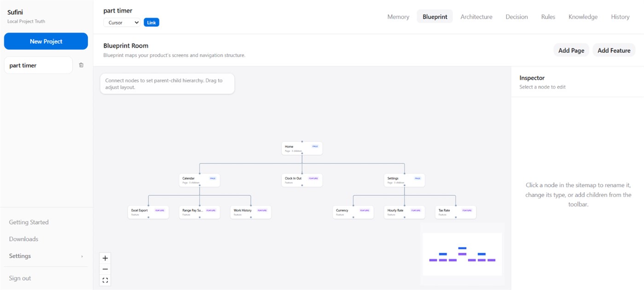Select the Excel Export feature node

coord(148,212)
